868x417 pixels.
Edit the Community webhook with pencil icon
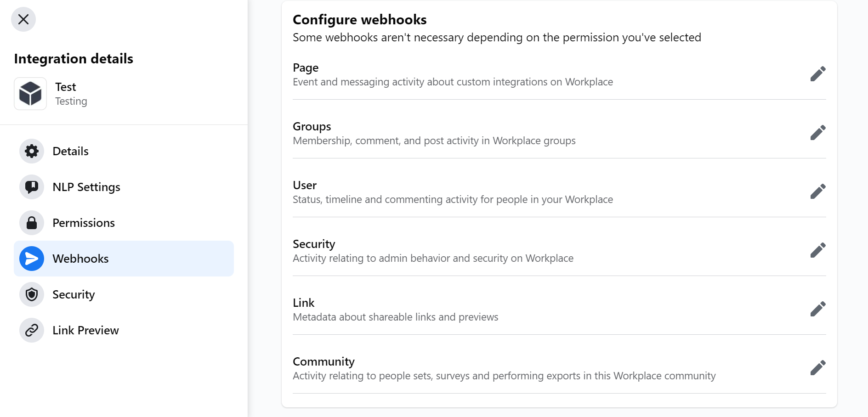[818, 367]
